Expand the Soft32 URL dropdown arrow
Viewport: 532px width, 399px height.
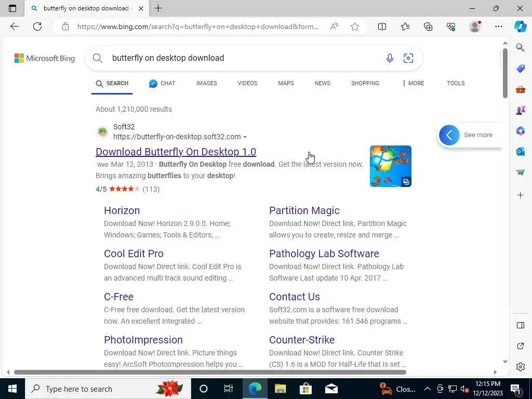coord(245,137)
